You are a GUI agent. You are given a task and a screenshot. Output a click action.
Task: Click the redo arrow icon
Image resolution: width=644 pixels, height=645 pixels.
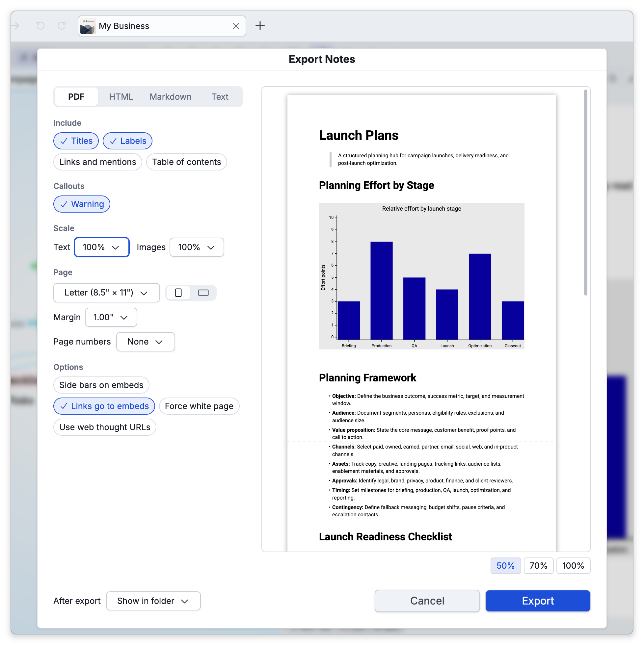62,26
